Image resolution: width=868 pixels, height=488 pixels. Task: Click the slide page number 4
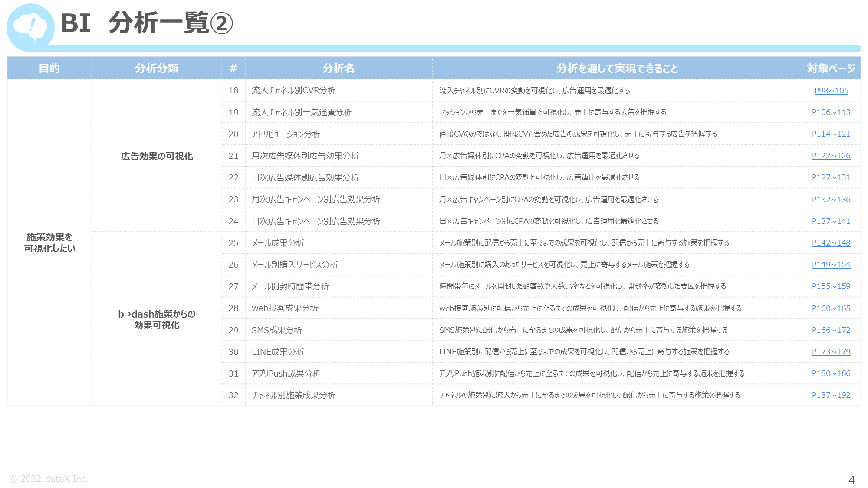(852, 480)
